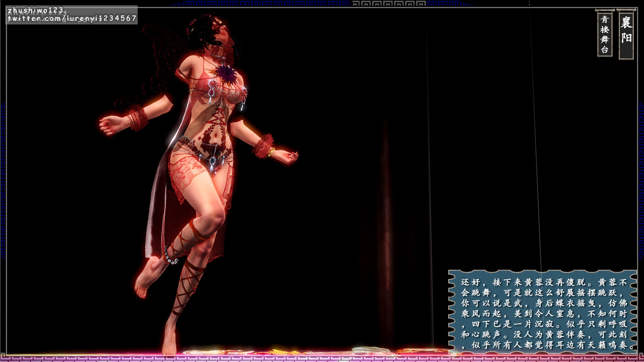Click the dark red pillar in background
Viewport: 644px width, 362px height.
pos(386,218)
